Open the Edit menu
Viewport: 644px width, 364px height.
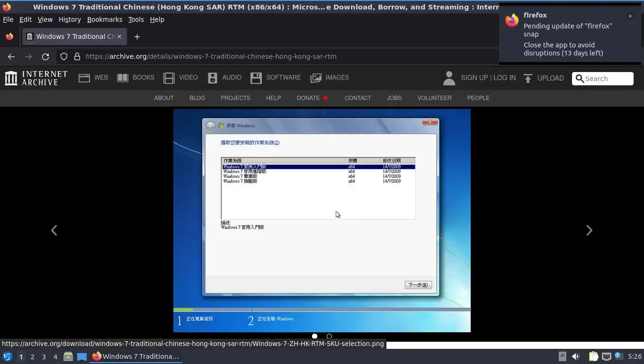point(26,19)
